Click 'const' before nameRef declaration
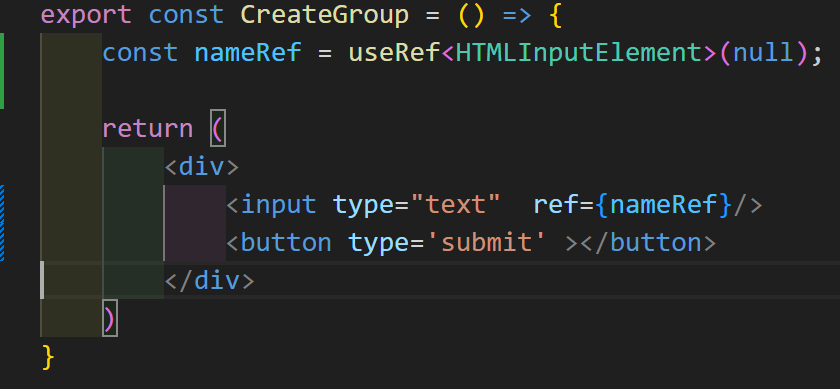The height and width of the screenshot is (389, 840). pos(140,53)
